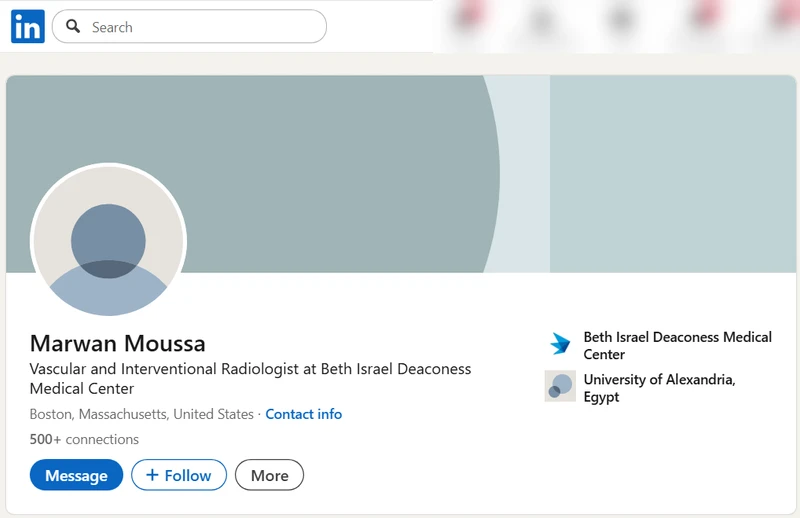
Task: Click the plus icon on Follow button
Action: coord(152,475)
